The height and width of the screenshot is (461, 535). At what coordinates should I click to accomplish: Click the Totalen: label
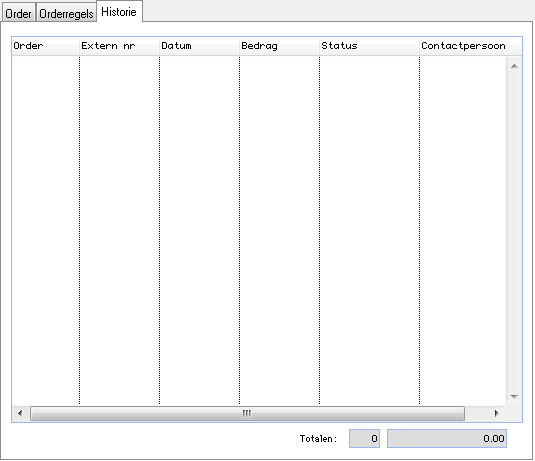(x=318, y=439)
